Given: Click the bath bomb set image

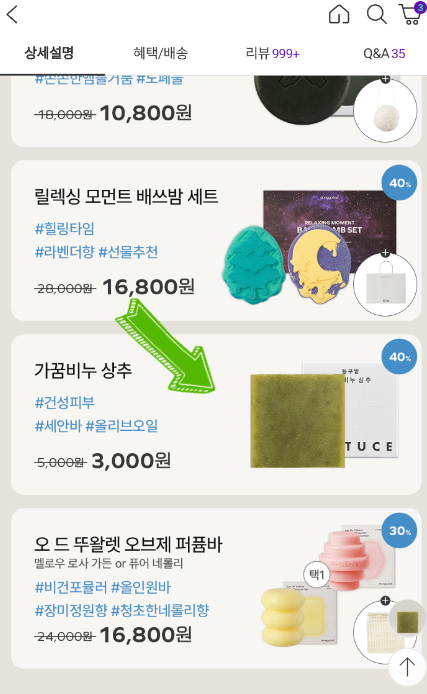Looking at the screenshot, I should point(310,248).
